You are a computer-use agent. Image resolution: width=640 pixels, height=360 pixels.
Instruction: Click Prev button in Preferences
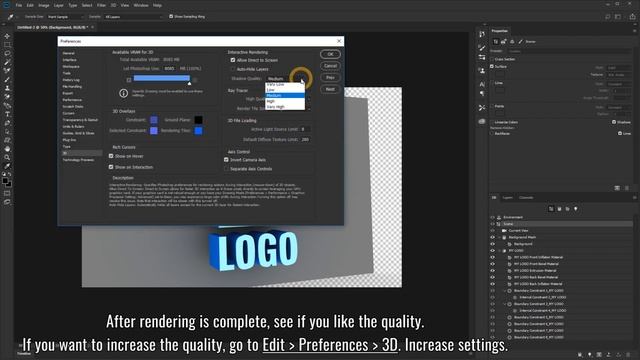coord(330,78)
